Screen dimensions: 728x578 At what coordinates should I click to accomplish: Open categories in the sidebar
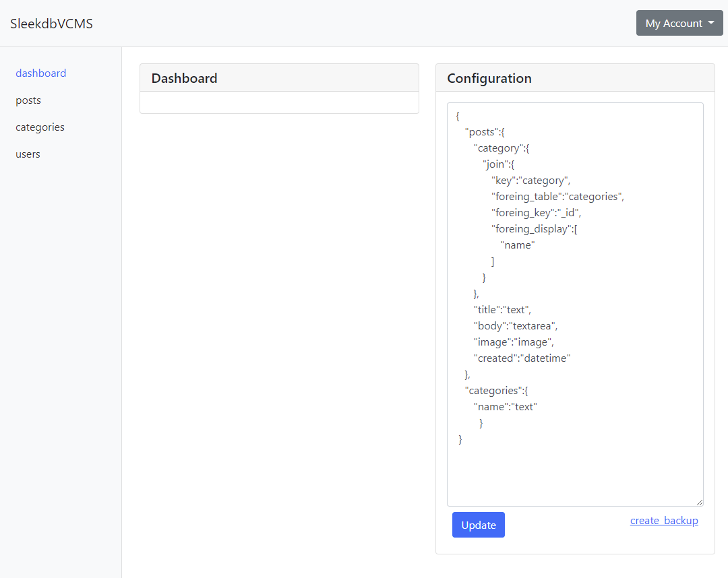40,127
